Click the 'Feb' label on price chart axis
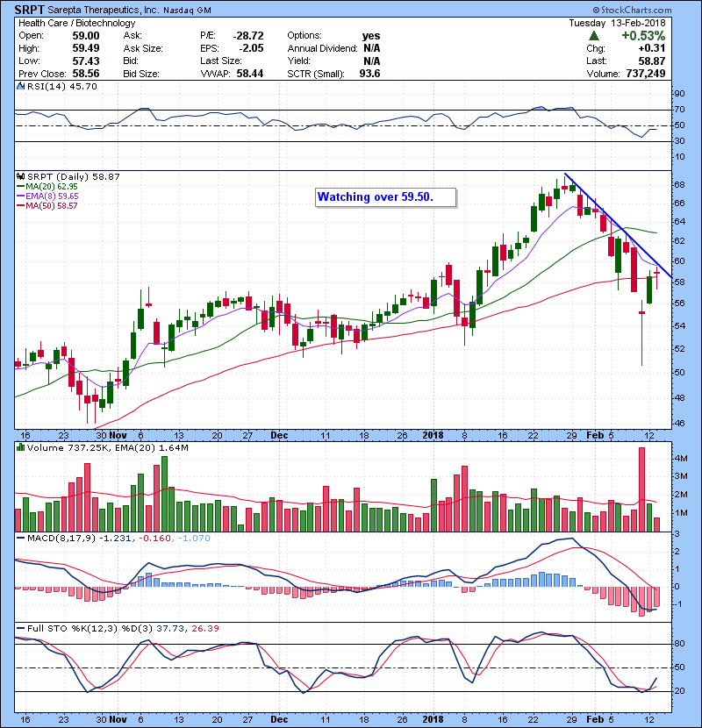The width and height of the screenshot is (702, 728). click(x=595, y=436)
